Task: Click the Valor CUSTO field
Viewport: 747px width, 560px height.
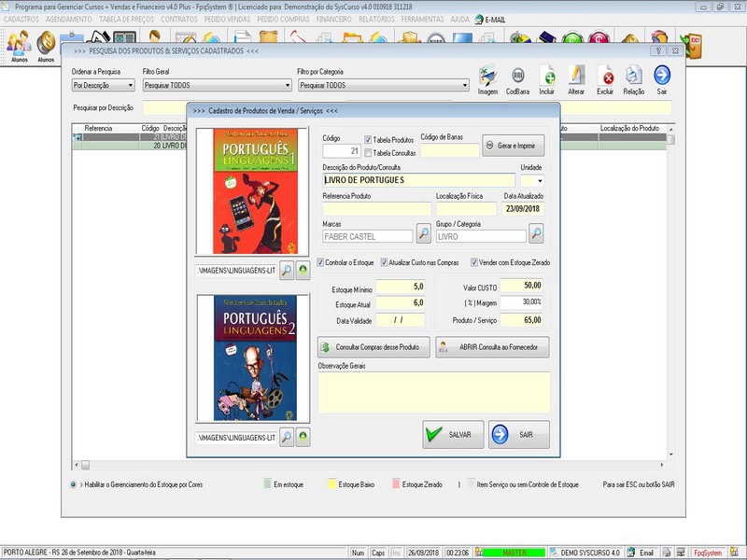Action: 522,286
